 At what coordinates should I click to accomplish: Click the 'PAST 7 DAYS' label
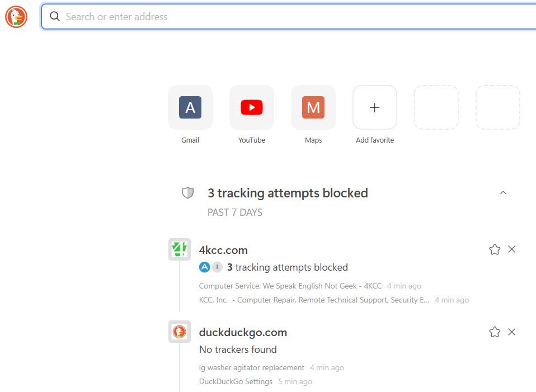tap(235, 212)
